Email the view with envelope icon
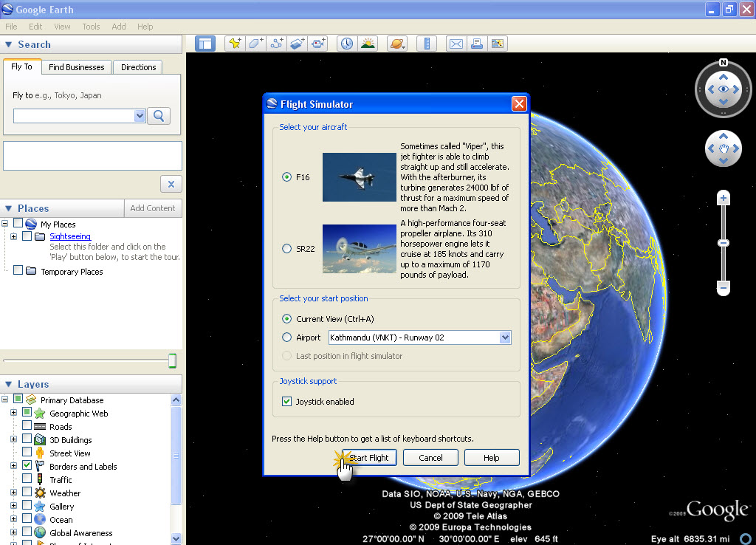 pyautogui.click(x=456, y=44)
